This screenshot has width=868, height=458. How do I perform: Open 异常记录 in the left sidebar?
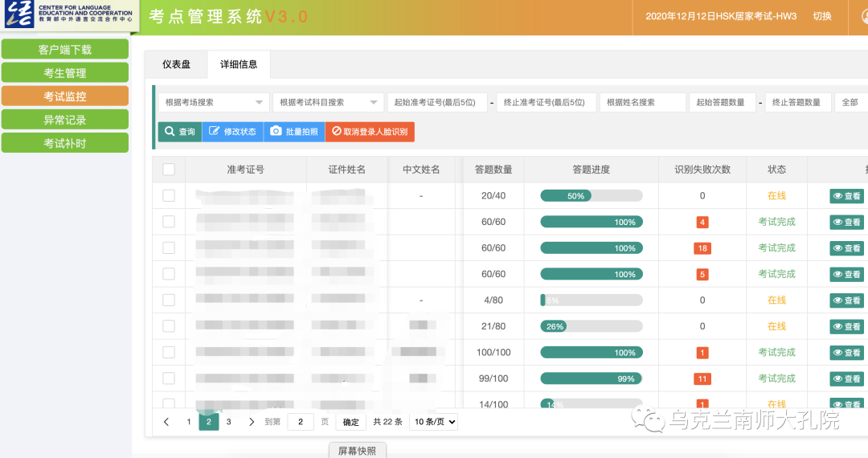point(65,120)
